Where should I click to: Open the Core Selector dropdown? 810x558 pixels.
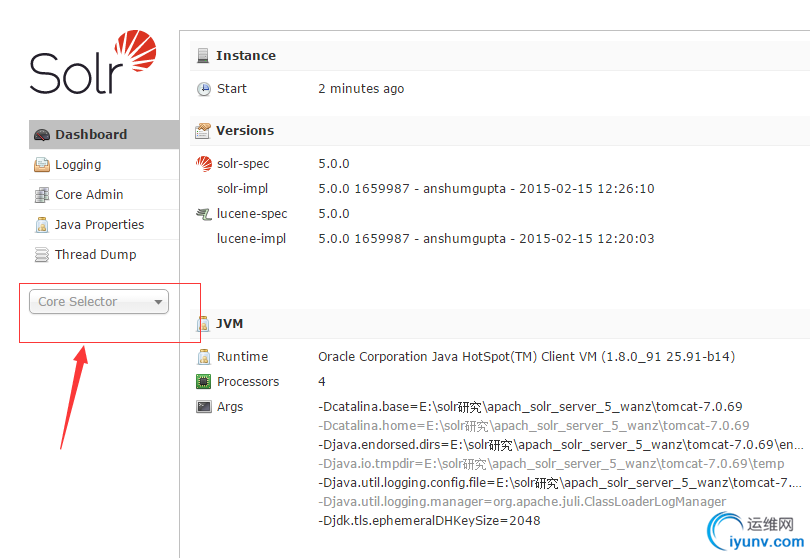pyautogui.click(x=99, y=302)
